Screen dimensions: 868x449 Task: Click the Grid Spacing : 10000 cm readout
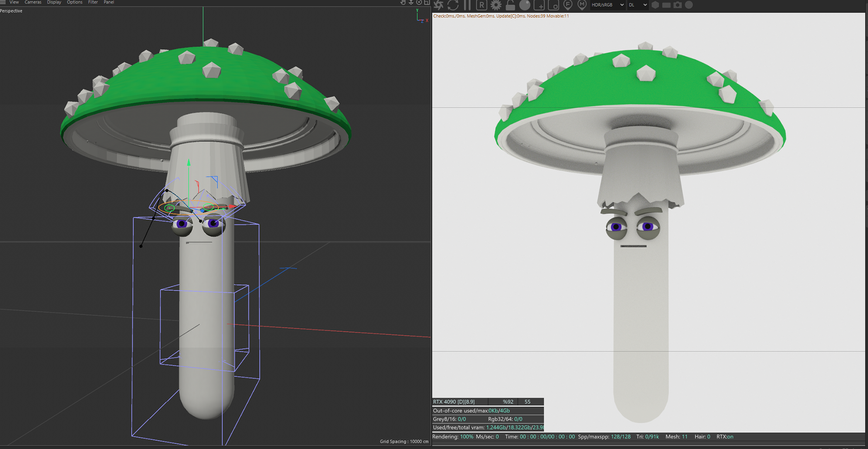pyautogui.click(x=404, y=441)
